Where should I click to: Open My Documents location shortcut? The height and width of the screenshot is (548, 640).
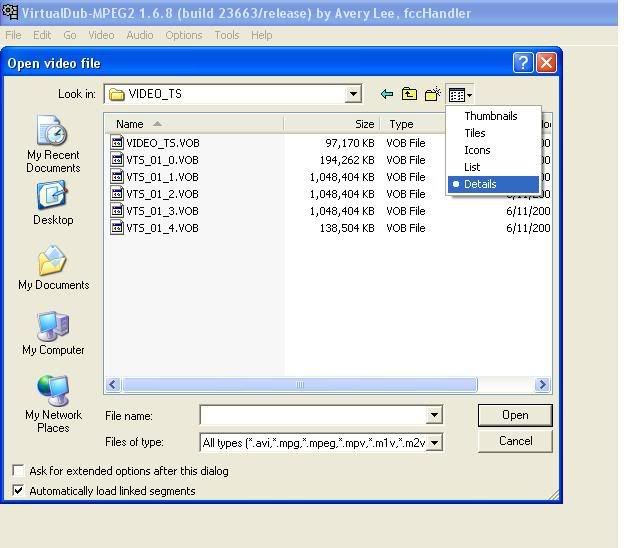point(53,268)
